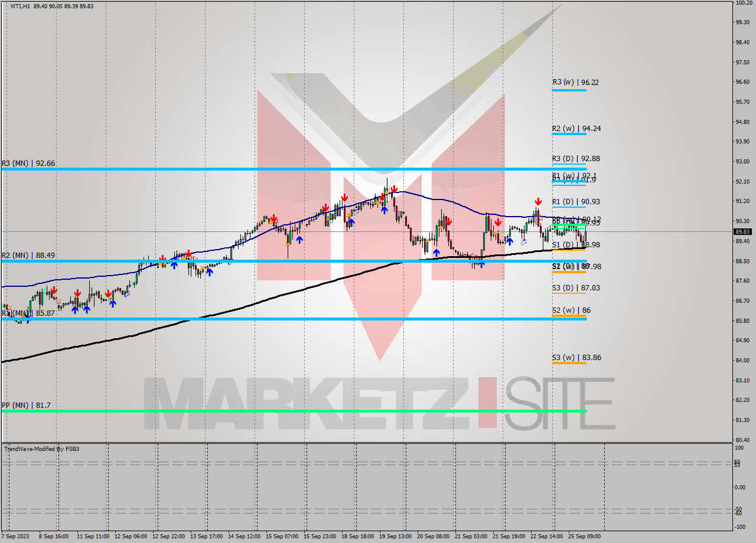Click the 21 Sep 19:00 time label
The height and width of the screenshot is (543, 756).
(509, 537)
